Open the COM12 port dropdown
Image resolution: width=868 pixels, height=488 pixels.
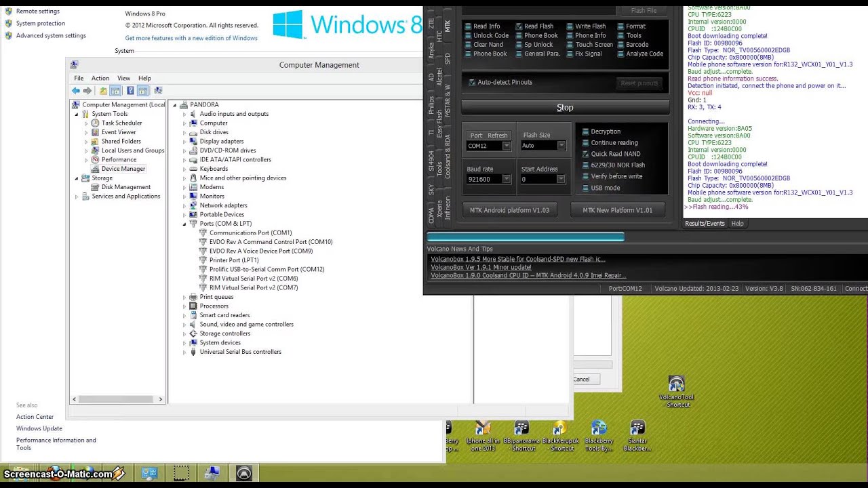506,146
